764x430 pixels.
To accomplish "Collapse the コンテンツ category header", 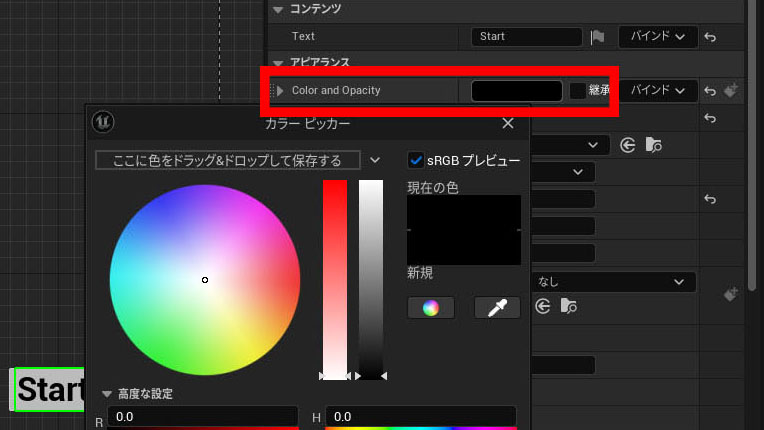I will (x=278, y=9).
